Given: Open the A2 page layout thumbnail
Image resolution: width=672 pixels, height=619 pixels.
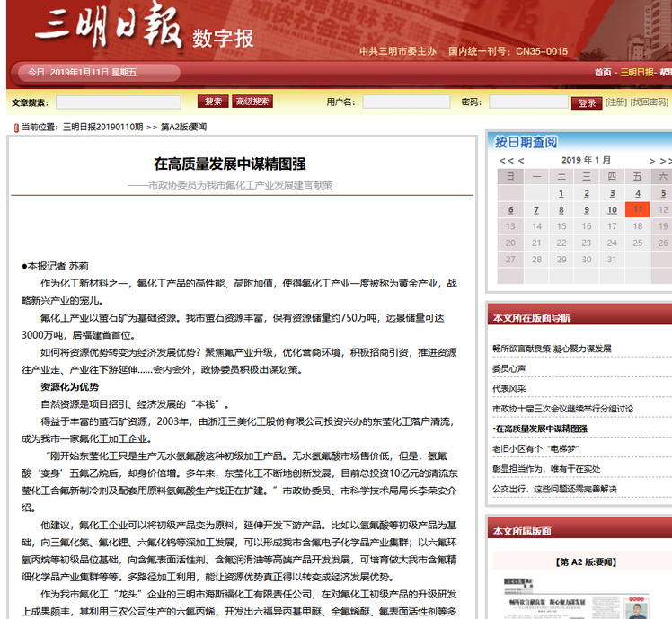Looking at the screenshot, I should [577, 598].
